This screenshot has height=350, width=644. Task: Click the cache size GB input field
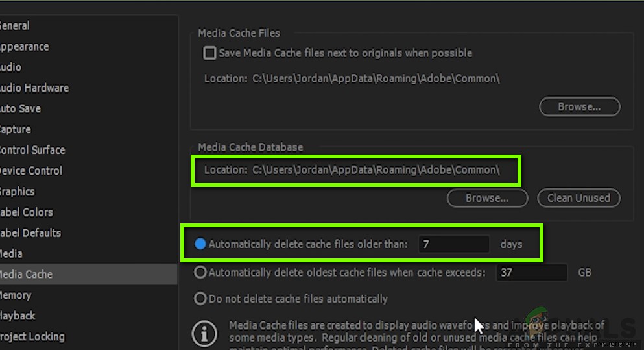532,273
